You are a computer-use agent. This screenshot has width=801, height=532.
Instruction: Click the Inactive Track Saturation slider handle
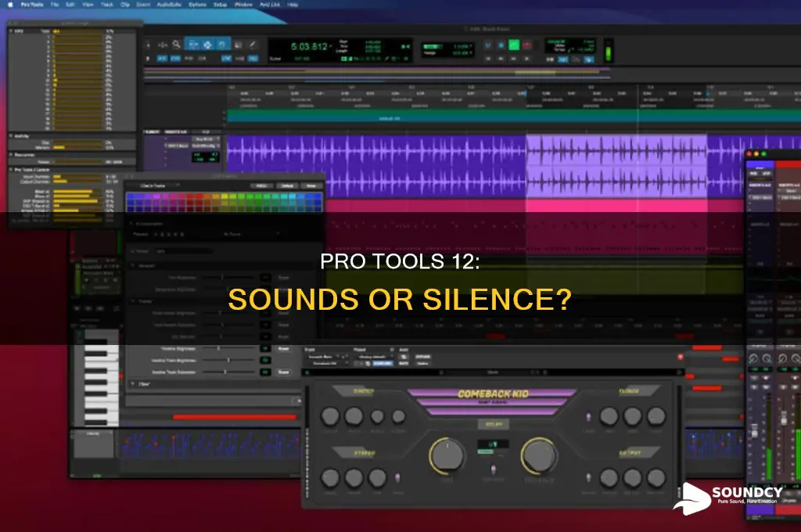pos(224,372)
